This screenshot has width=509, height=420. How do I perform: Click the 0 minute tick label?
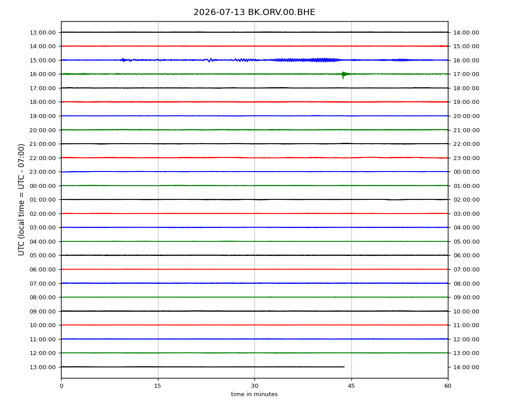pyautogui.click(x=62, y=386)
